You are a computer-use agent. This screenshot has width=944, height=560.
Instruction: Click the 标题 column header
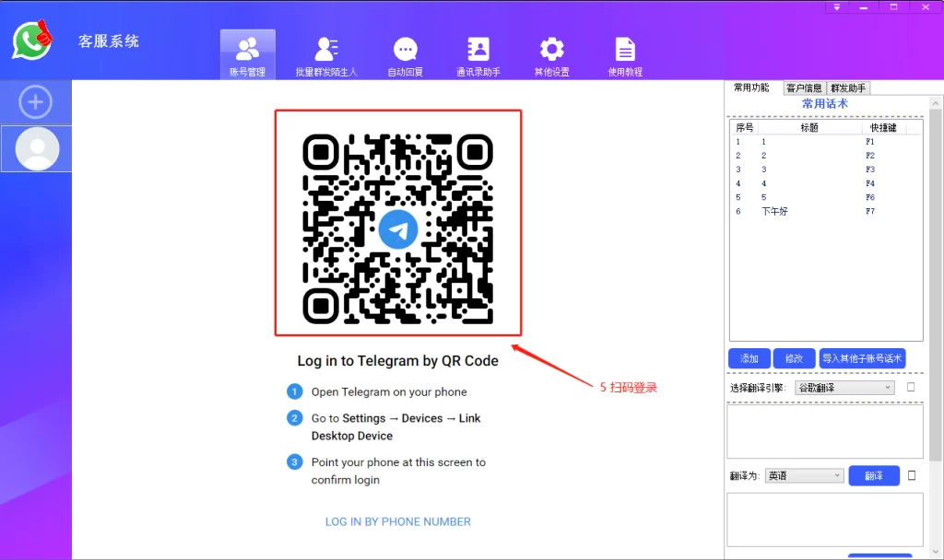[809, 127]
